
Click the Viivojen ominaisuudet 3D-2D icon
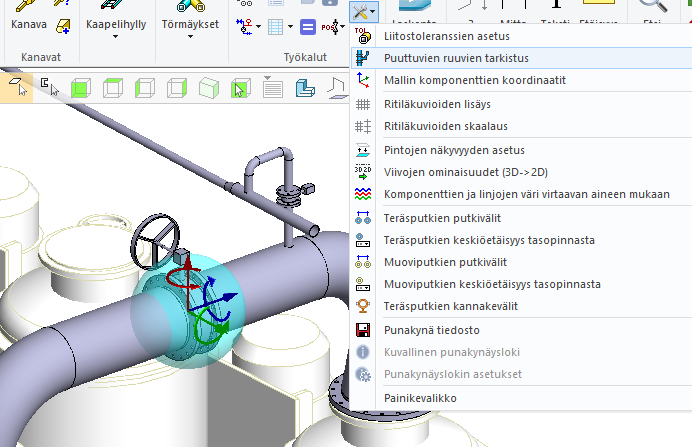tap(364, 172)
